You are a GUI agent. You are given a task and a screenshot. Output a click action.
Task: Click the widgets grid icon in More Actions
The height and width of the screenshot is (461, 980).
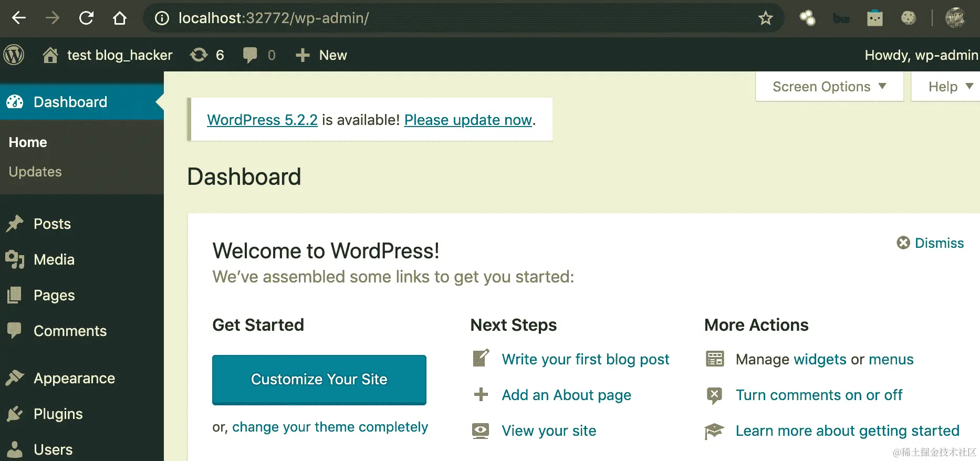(715, 359)
